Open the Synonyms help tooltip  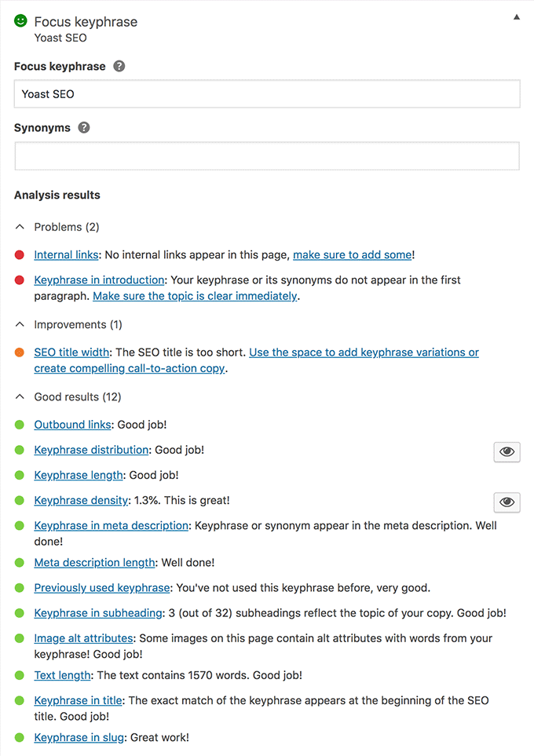pos(84,126)
